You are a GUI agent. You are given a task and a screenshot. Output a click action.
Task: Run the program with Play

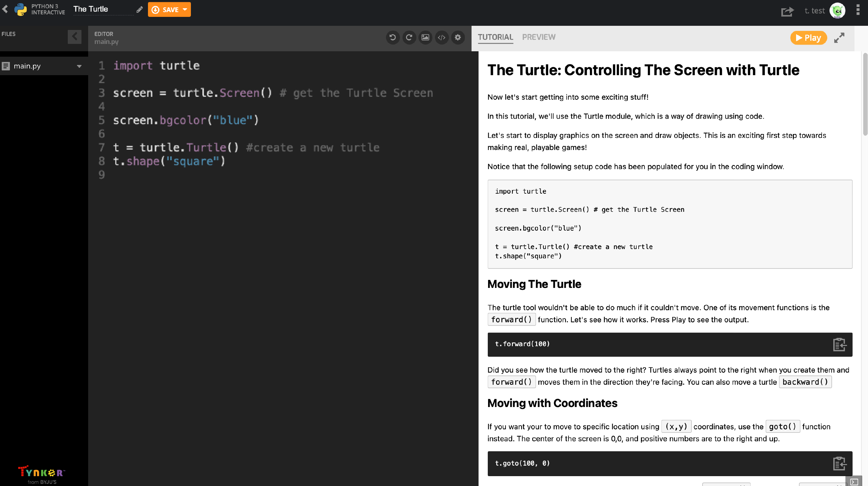808,38
